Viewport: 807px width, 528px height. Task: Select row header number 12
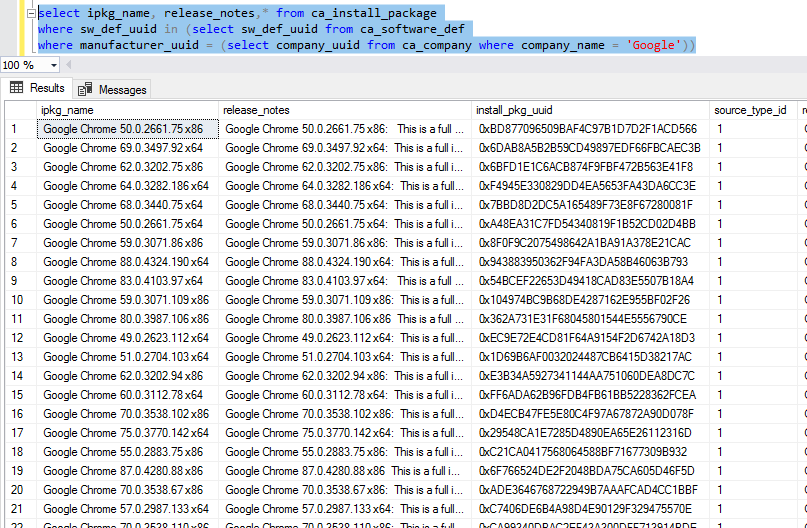[21, 338]
